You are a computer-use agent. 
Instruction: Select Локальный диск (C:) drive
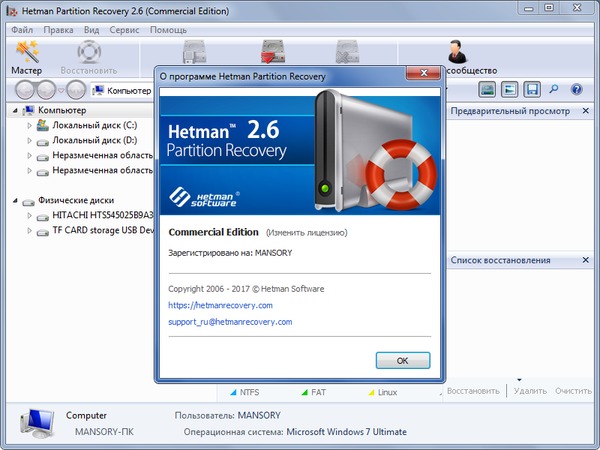(x=94, y=125)
